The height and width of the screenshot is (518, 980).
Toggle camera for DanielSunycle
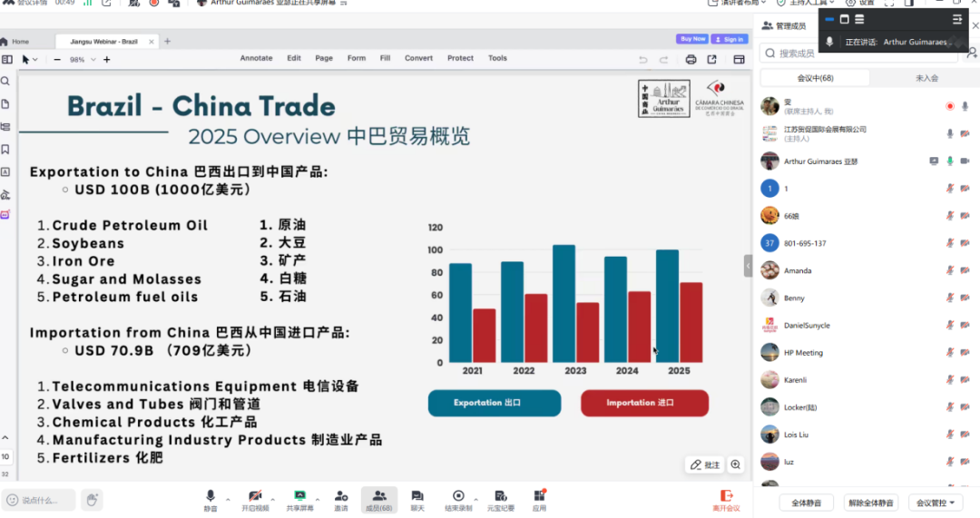pyautogui.click(x=965, y=325)
